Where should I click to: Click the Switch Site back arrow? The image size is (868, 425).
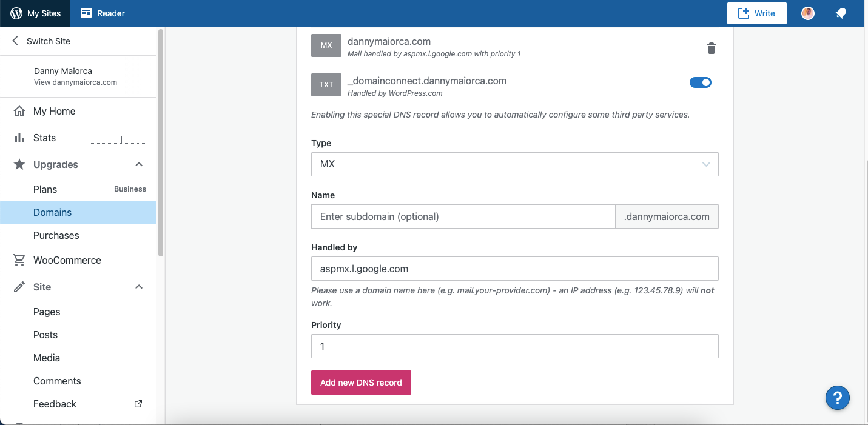click(16, 41)
